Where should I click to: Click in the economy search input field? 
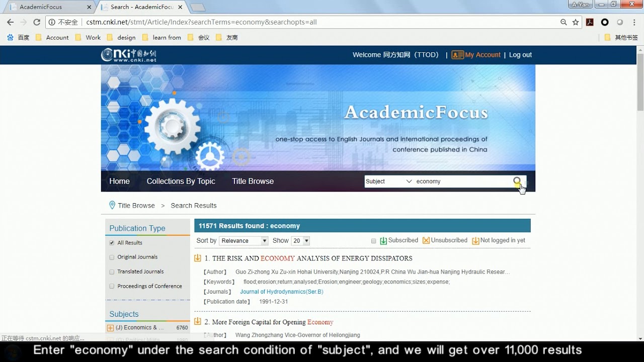click(463, 182)
